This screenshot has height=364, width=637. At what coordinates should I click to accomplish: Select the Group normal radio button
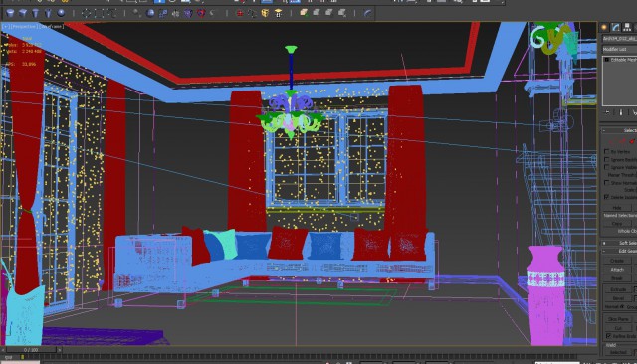tap(623, 307)
